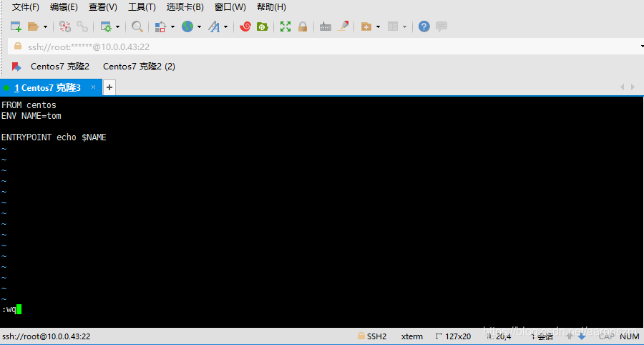Open the Centos7 克隆2 quick link
This screenshot has height=345, width=644.
60,67
